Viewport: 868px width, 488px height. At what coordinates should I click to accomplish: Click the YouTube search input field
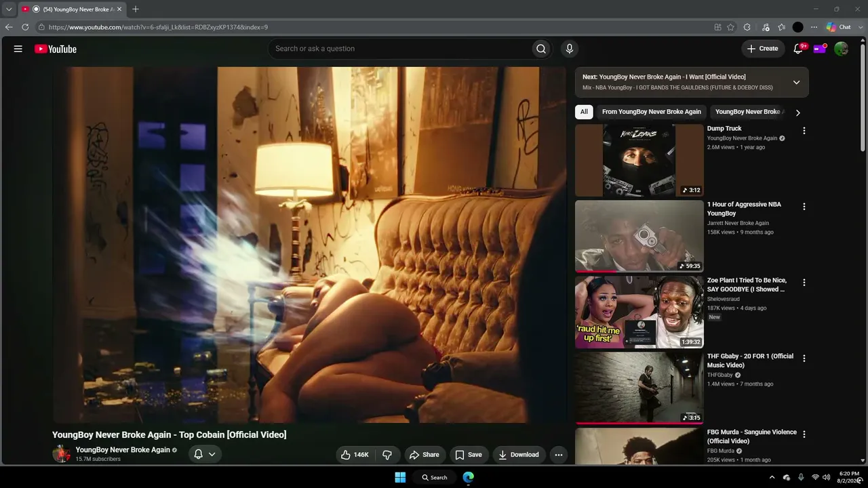400,49
